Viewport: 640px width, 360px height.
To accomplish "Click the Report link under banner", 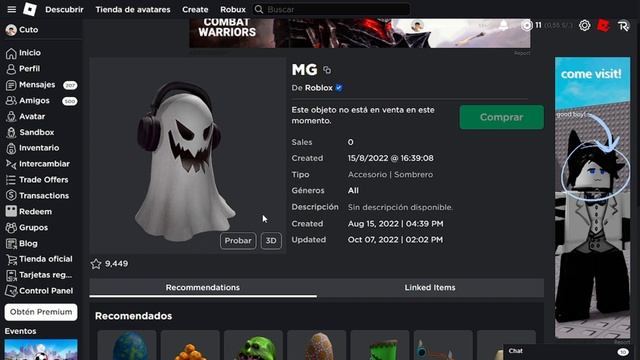I will point(522,53).
